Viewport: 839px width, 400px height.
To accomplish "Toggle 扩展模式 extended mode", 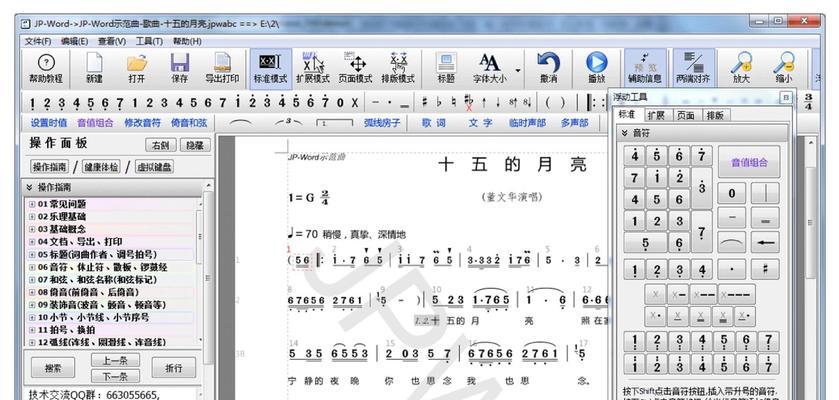I will pyautogui.click(x=313, y=68).
